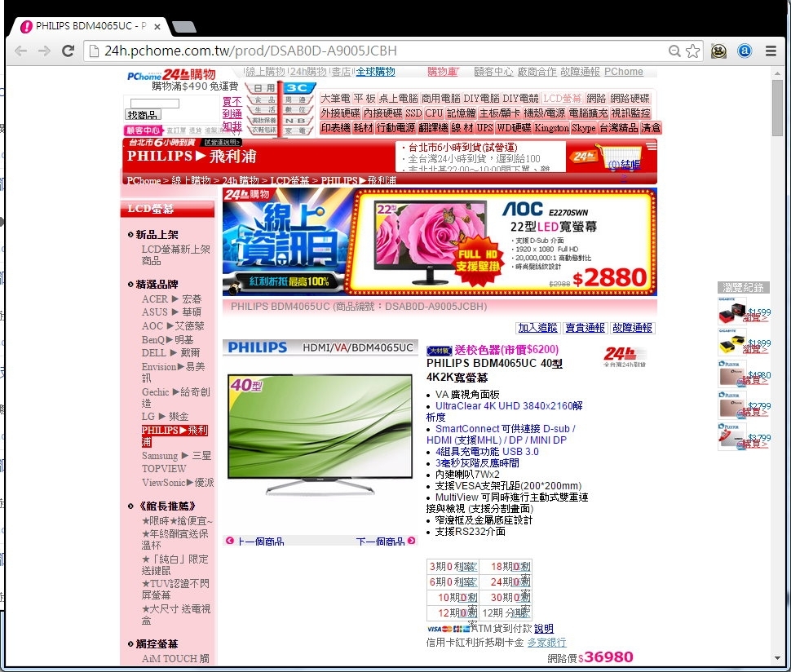791x672 pixels.
Task: Open the 全球購物 link
Action: (x=375, y=72)
